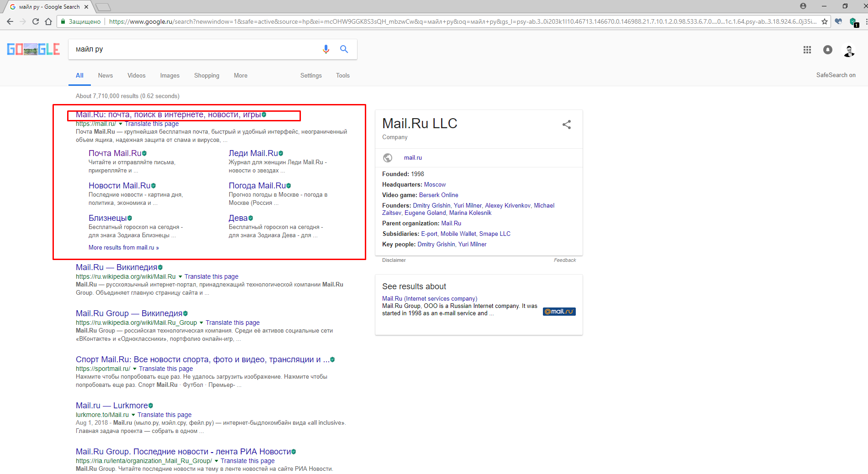The image size is (868, 474).
Task: Switch to the Shopping tab
Action: pos(207,76)
